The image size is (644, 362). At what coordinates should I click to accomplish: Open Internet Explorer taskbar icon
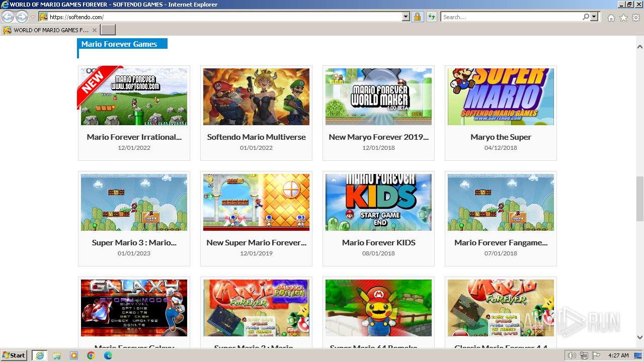coord(40,355)
